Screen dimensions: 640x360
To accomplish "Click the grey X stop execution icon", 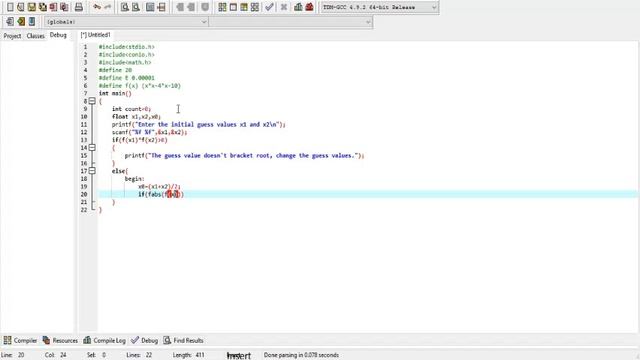I will [x=284, y=7].
